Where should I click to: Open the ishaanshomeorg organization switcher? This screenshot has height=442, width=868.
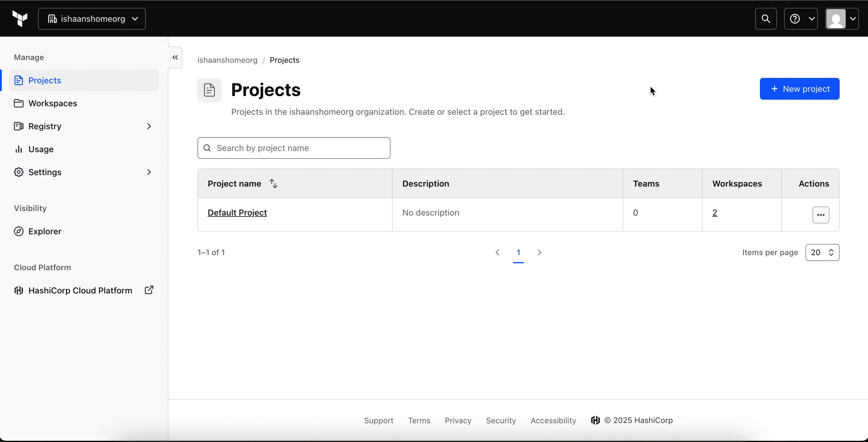(92, 19)
